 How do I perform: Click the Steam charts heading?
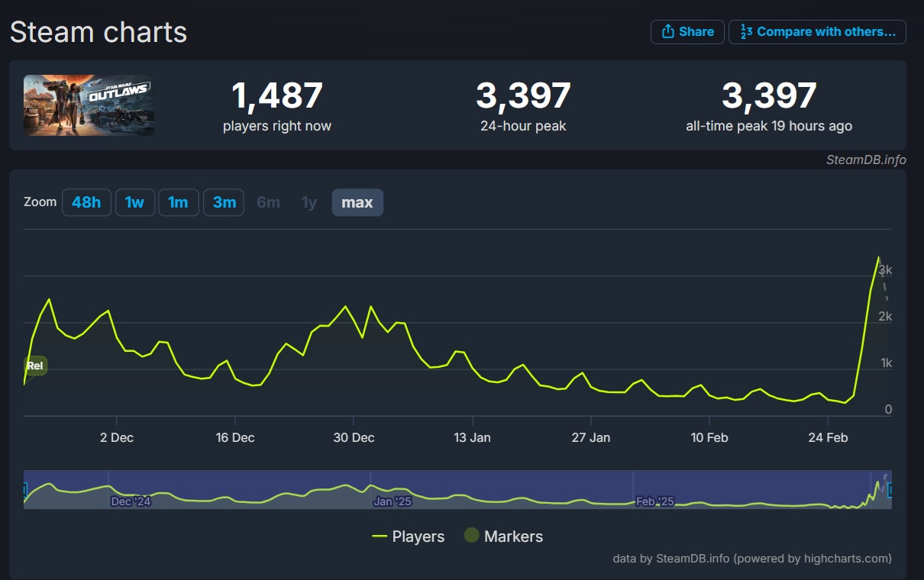tap(99, 32)
